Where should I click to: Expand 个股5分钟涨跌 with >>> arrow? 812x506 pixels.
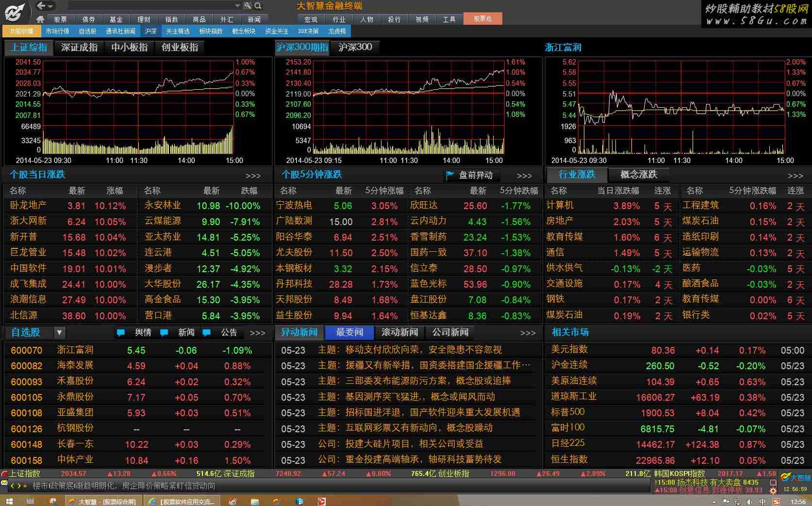point(524,176)
